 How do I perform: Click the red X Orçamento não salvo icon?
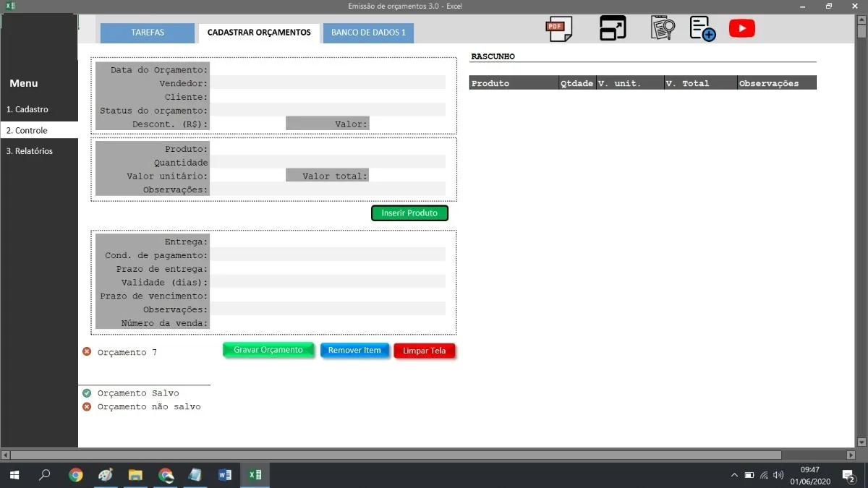[x=87, y=407]
